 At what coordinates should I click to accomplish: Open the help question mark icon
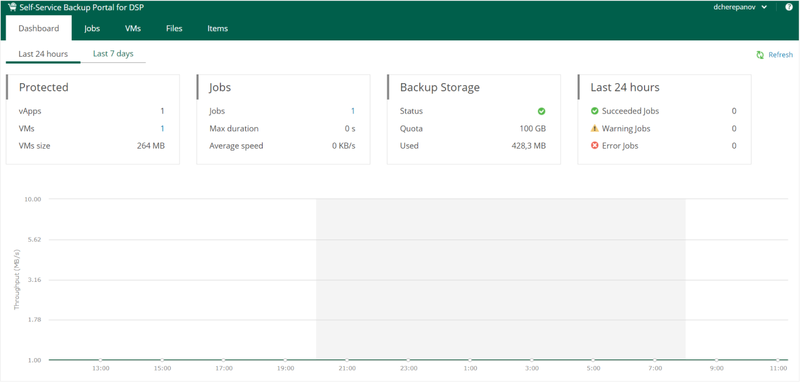[x=789, y=7]
